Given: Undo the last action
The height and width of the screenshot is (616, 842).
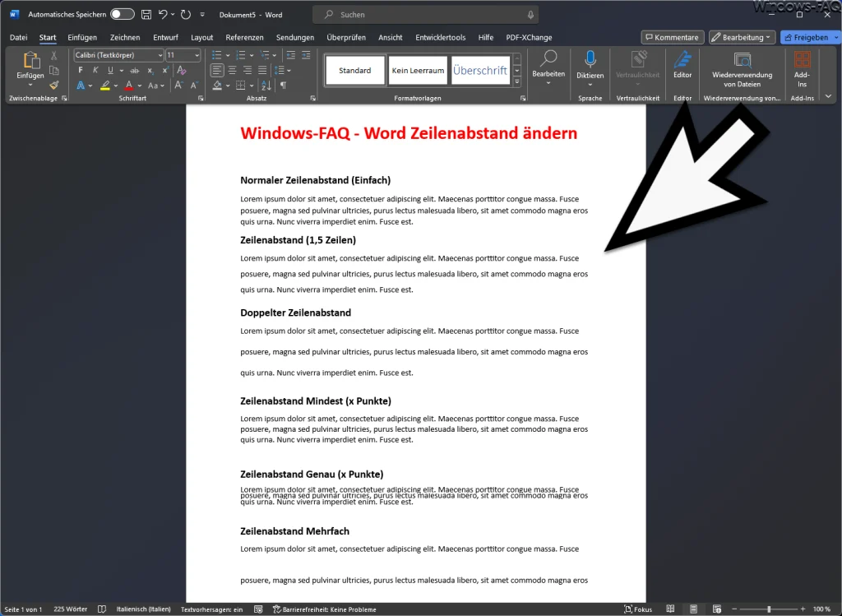Looking at the screenshot, I should pos(163,15).
